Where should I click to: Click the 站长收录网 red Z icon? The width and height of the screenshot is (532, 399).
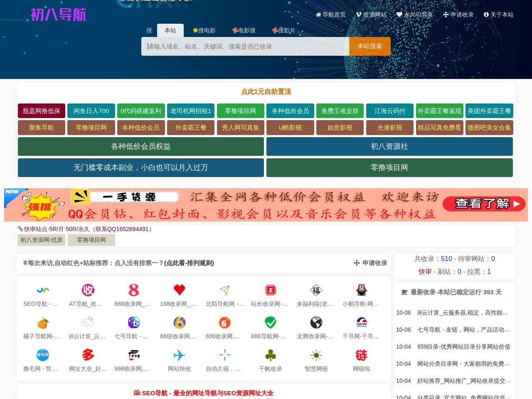coord(270,290)
